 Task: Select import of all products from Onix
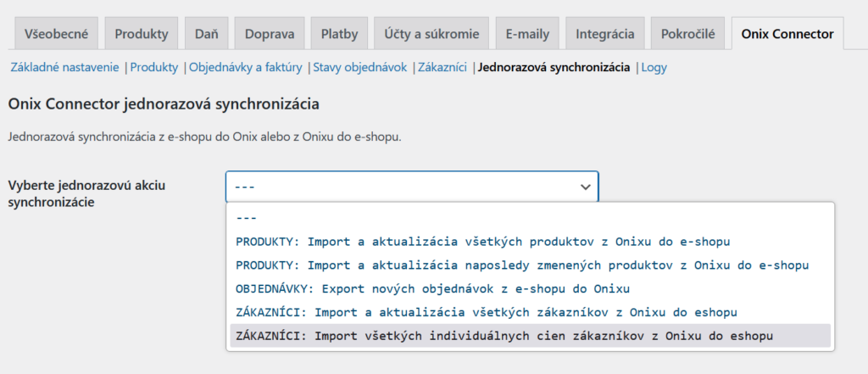(x=482, y=242)
